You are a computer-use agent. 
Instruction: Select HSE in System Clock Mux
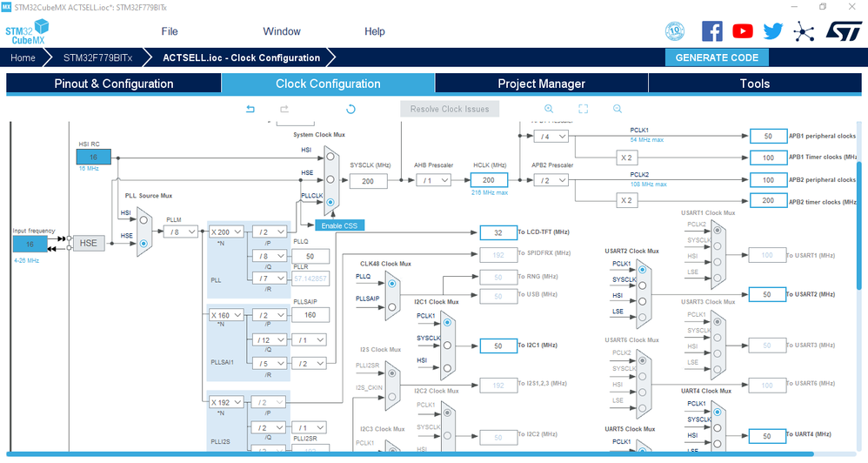[331, 179]
